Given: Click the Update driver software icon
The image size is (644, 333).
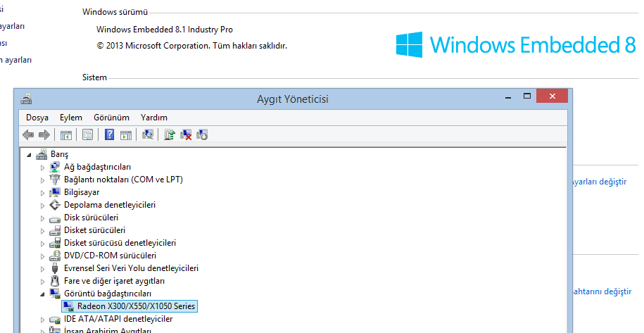Looking at the screenshot, I should click(x=170, y=135).
